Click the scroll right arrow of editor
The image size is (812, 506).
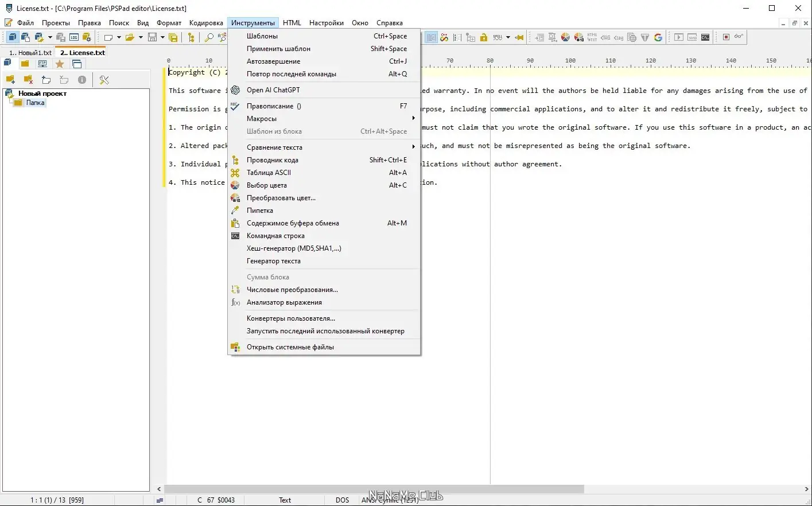point(806,489)
